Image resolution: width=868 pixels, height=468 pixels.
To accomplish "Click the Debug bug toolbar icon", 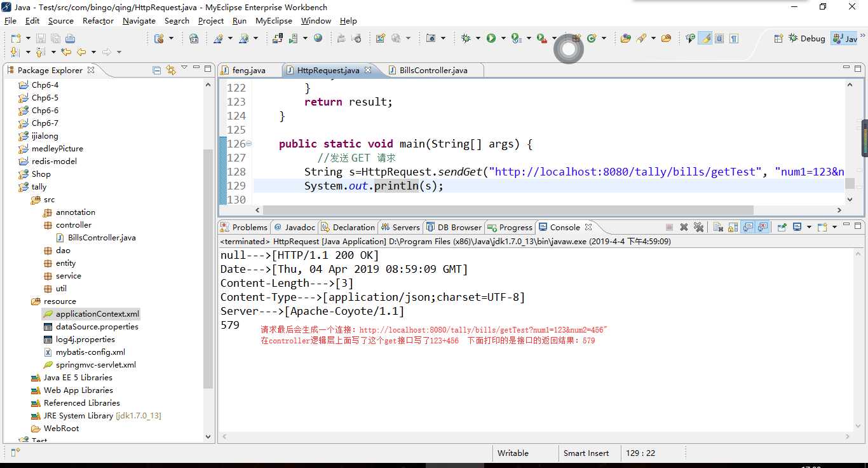I will click(466, 38).
